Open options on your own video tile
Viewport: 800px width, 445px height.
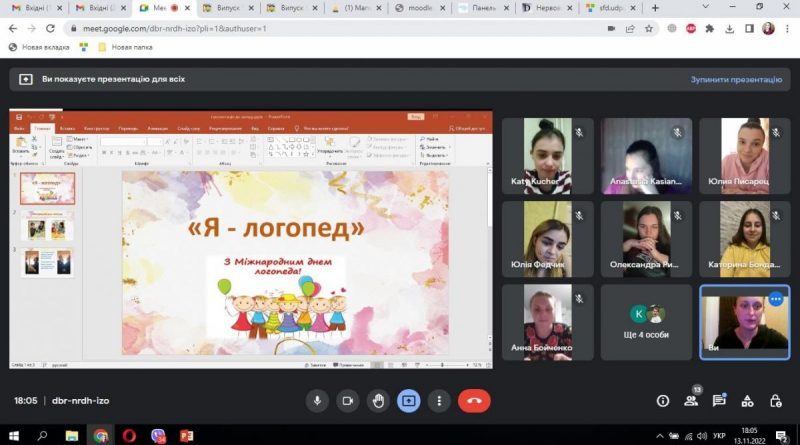tap(776, 299)
